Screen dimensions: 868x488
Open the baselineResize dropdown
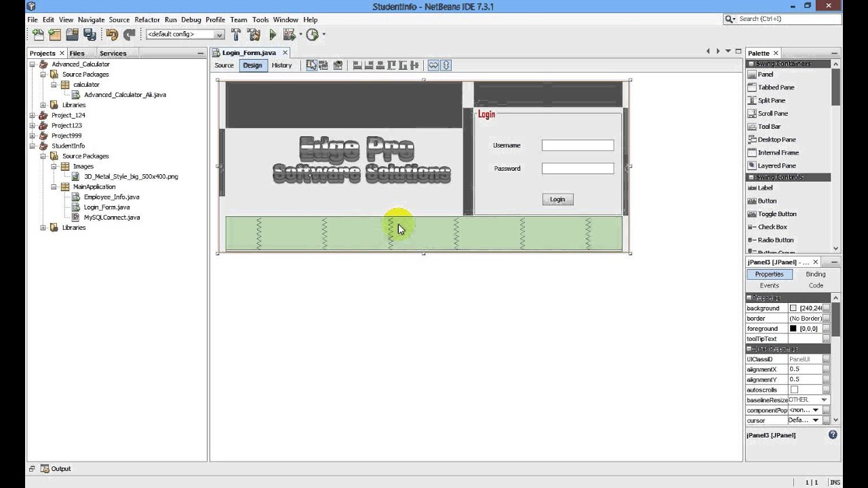click(x=824, y=400)
